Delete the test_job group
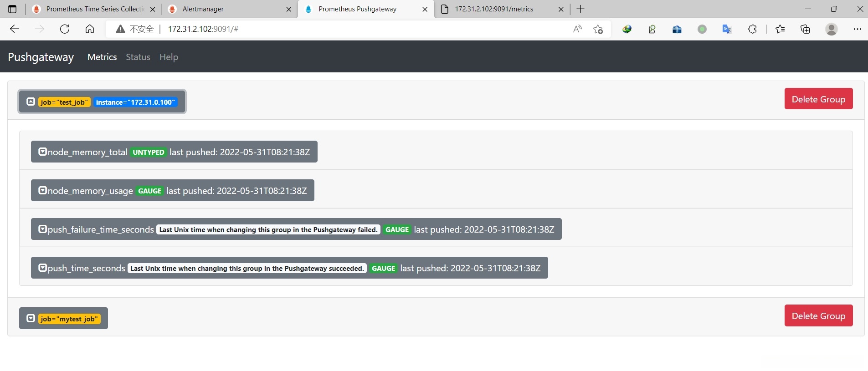The width and height of the screenshot is (868, 371). 818,99
